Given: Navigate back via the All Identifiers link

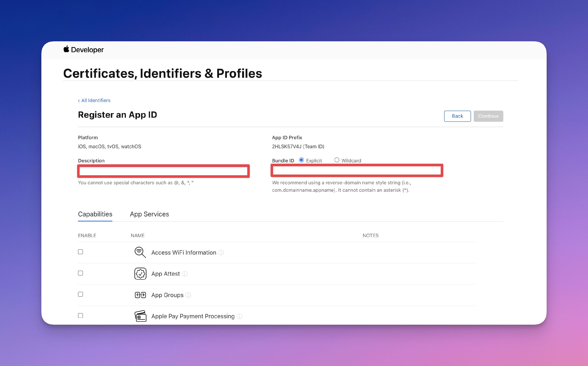Looking at the screenshot, I should (x=94, y=100).
